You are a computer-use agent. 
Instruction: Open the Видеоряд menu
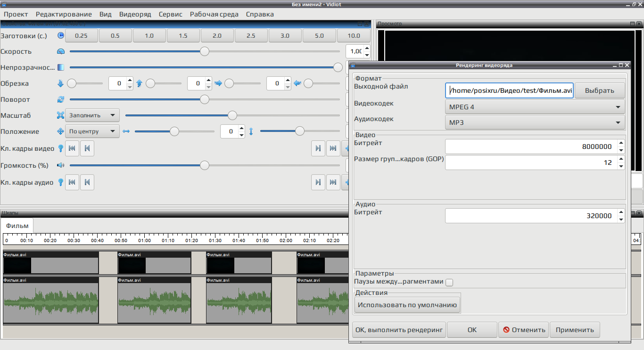pos(135,14)
